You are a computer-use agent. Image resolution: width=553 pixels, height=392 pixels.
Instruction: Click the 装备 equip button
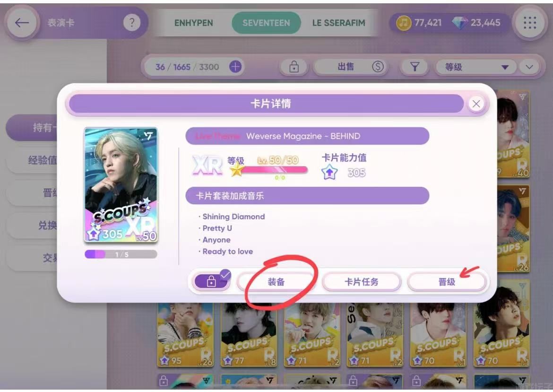276,281
